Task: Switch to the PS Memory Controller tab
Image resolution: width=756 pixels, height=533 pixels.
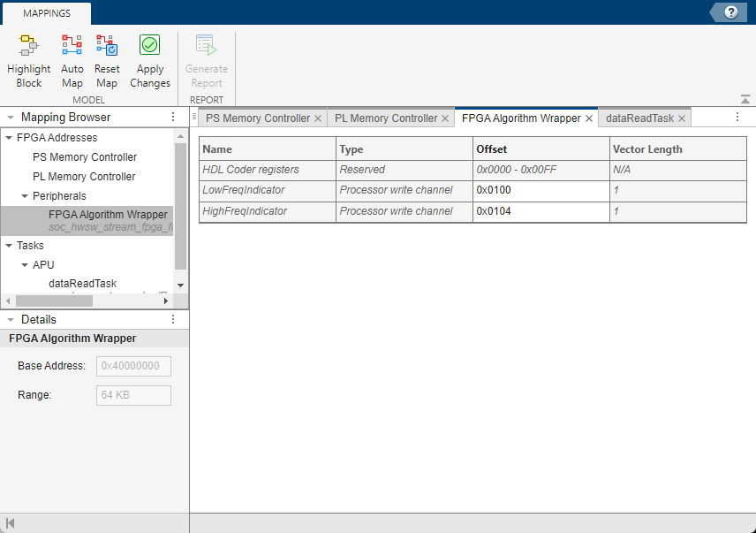Action: point(257,118)
